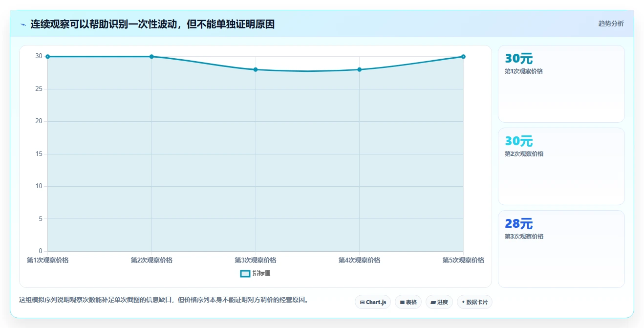
Task: Click the y-axis value 15
Action: [x=39, y=154]
